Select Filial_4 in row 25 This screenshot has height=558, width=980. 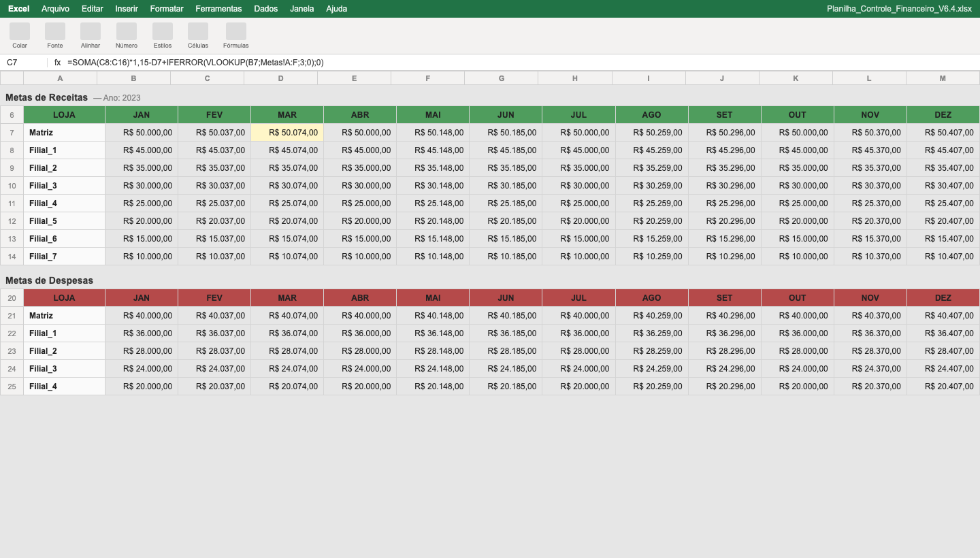pos(65,387)
